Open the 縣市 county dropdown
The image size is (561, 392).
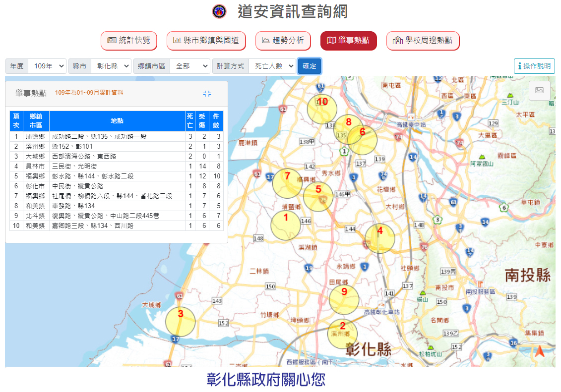pyautogui.click(x=111, y=66)
